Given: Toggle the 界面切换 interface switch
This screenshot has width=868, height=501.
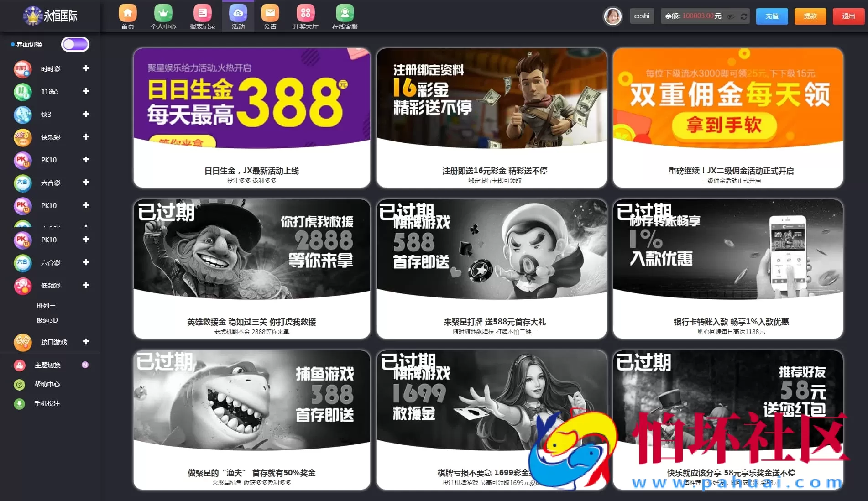Looking at the screenshot, I should [x=75, y=44].
